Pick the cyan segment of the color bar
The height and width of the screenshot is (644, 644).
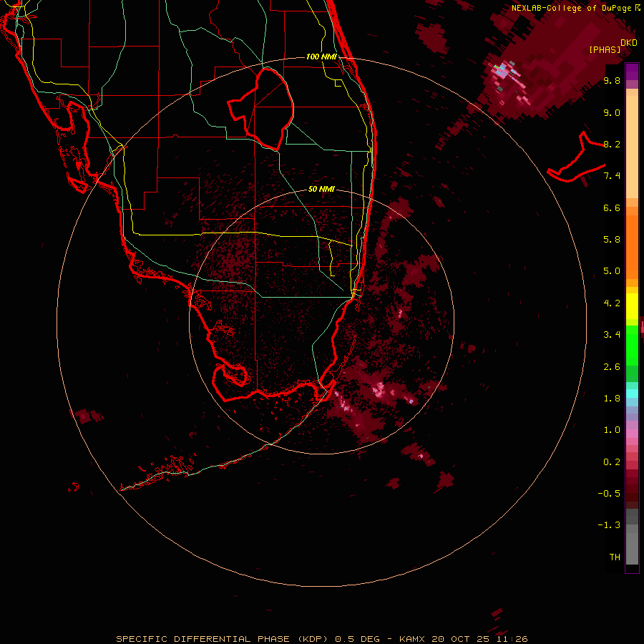point(632,394)
